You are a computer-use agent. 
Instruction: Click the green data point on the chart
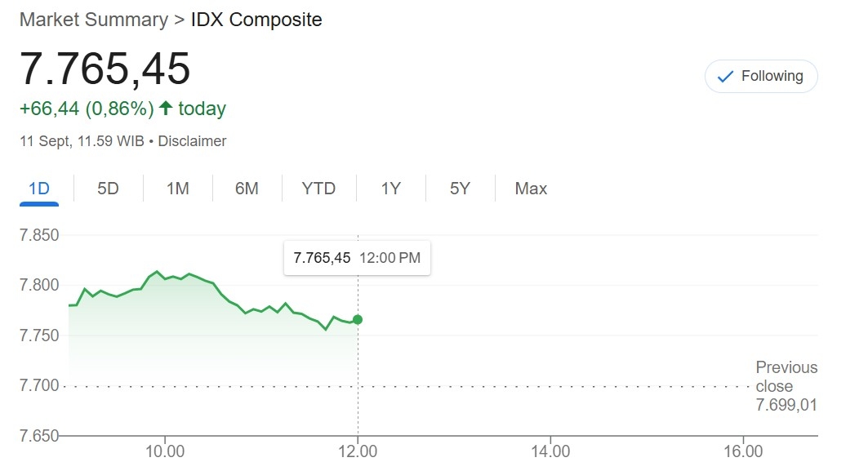[358, 319]
